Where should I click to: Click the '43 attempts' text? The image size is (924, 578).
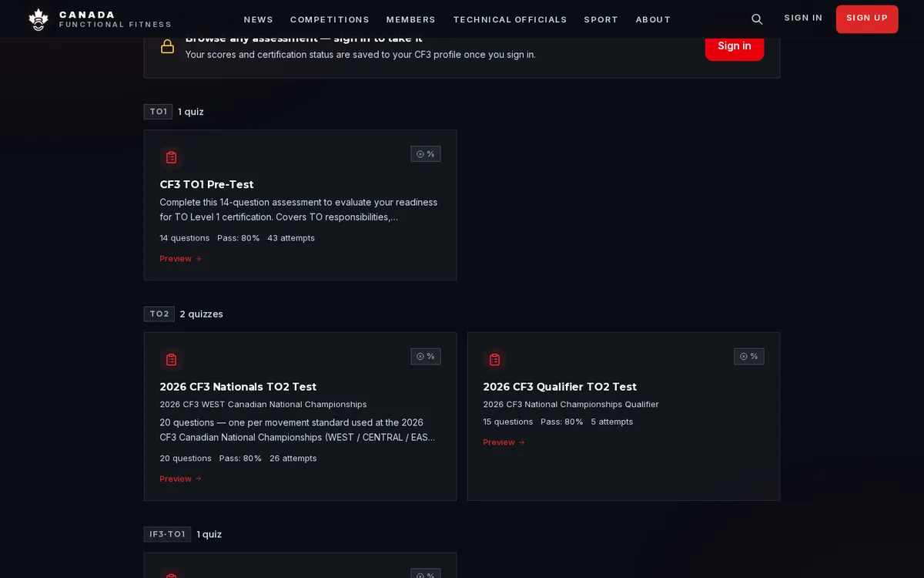tap(291, 238)
